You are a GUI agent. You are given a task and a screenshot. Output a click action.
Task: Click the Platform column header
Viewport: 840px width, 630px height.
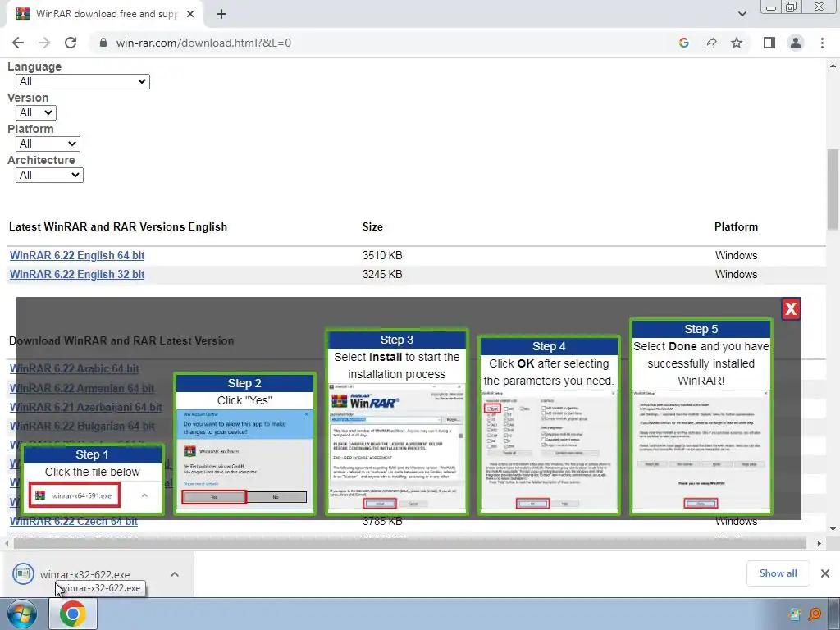736,226
